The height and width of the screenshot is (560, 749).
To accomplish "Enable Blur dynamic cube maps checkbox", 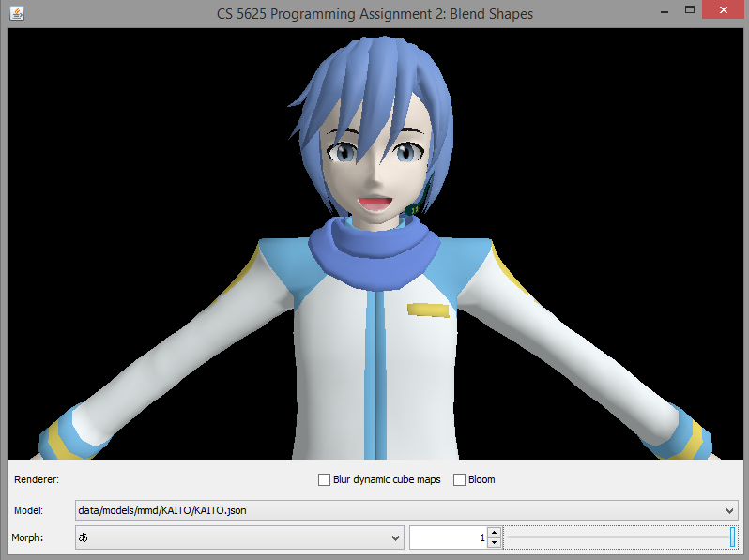I will point(325,480).
